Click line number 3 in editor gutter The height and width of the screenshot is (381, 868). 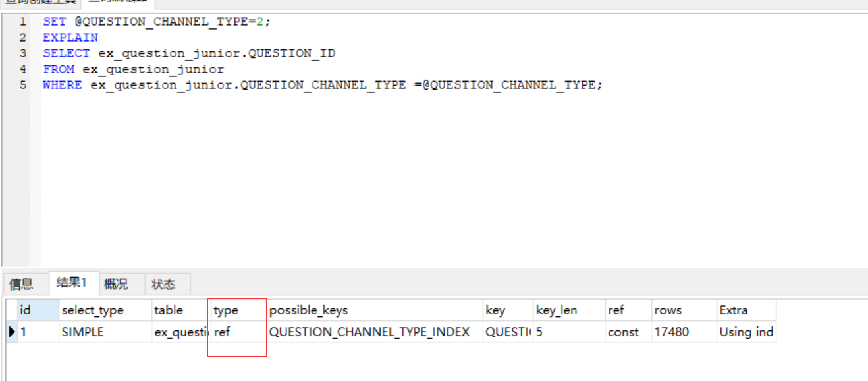(23, 53)
